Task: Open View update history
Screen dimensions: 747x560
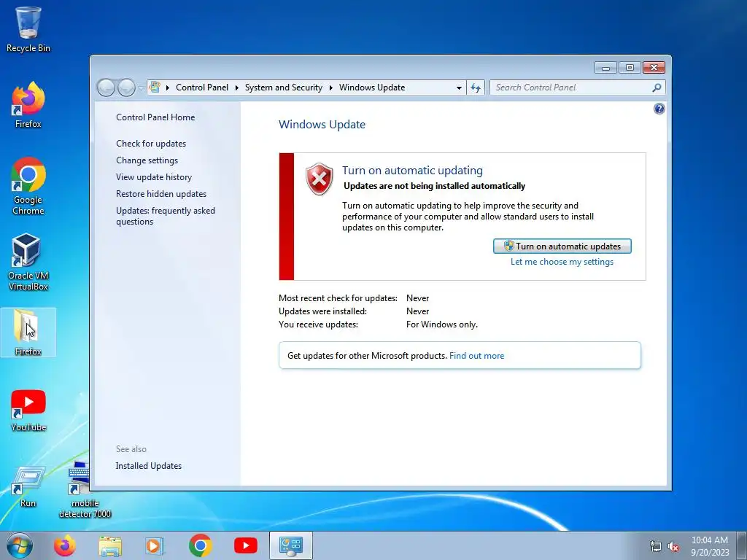Action: (x=154, y=177)
